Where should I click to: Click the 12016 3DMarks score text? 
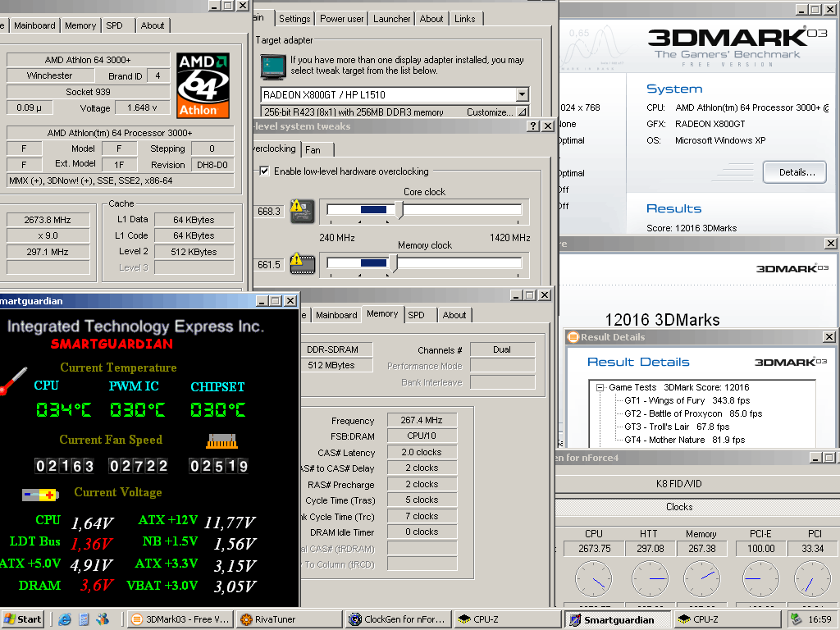click(662, 320)
